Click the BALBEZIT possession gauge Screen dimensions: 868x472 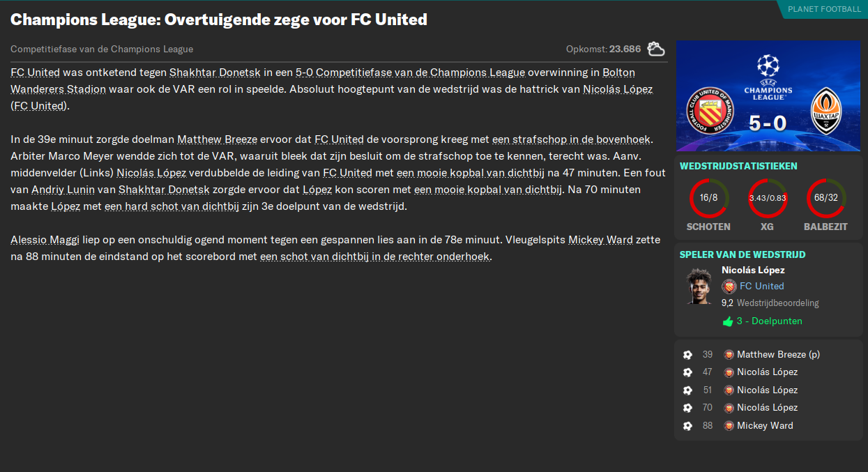[825, 197]
